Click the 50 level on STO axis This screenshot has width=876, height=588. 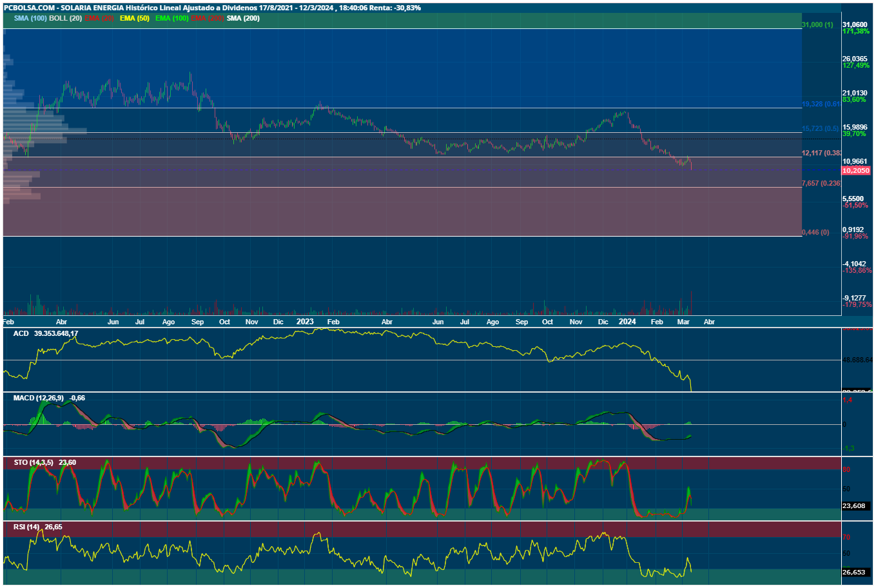847,489
